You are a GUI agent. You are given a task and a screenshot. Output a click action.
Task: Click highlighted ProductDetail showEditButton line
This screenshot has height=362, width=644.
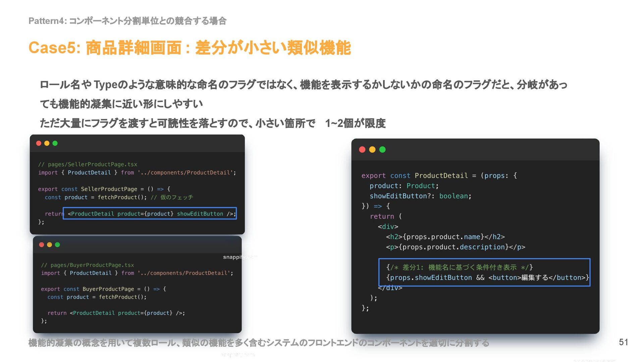click(150, 214)
